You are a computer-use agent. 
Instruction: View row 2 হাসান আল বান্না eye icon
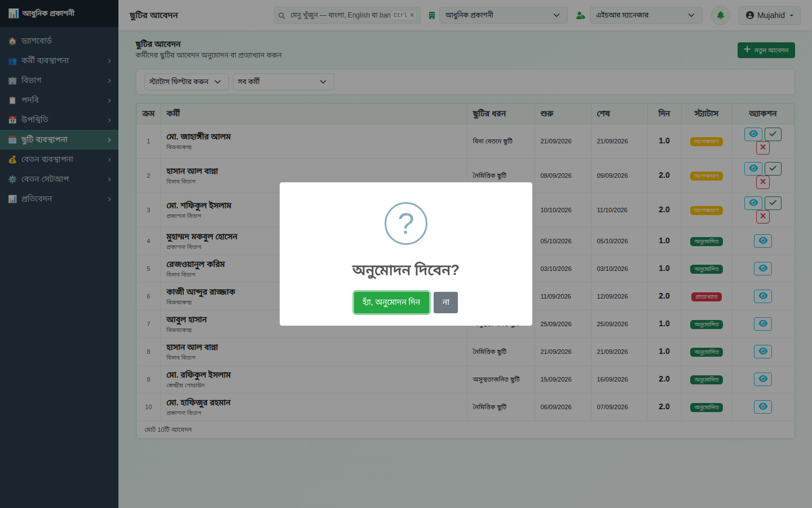click(x=753, y=168)
